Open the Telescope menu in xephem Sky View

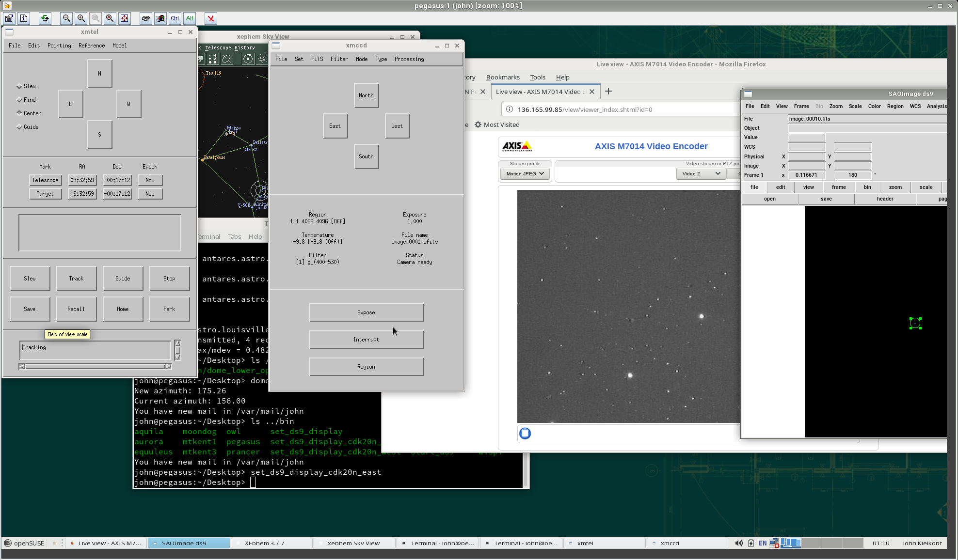point(218,47)
